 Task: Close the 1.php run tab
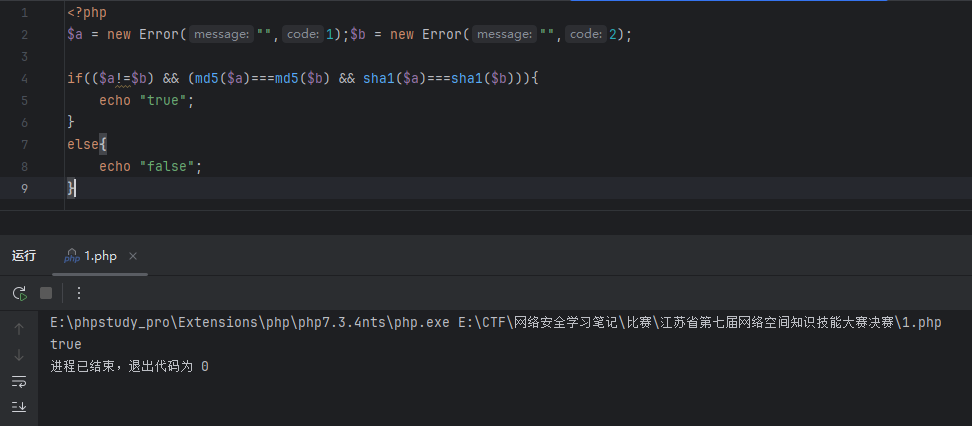pos(133,256)
